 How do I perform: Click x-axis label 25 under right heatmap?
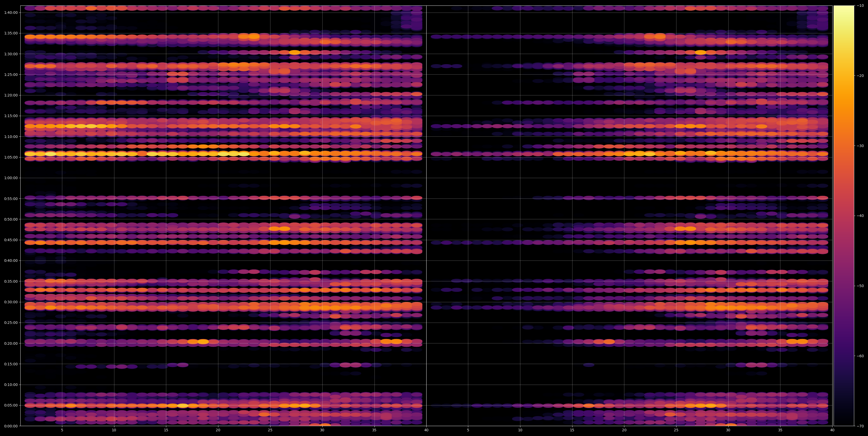(x=676, y=430)
